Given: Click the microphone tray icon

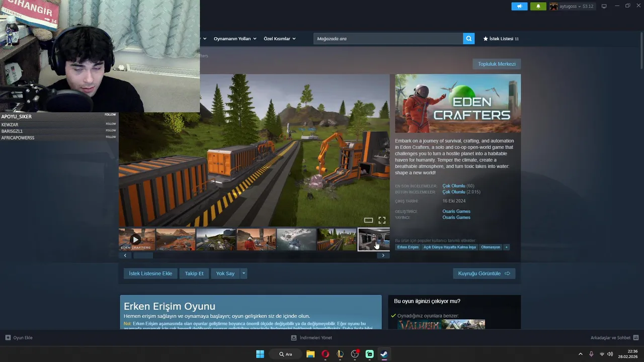Looking at the screenshot, I should pos(591,354).
